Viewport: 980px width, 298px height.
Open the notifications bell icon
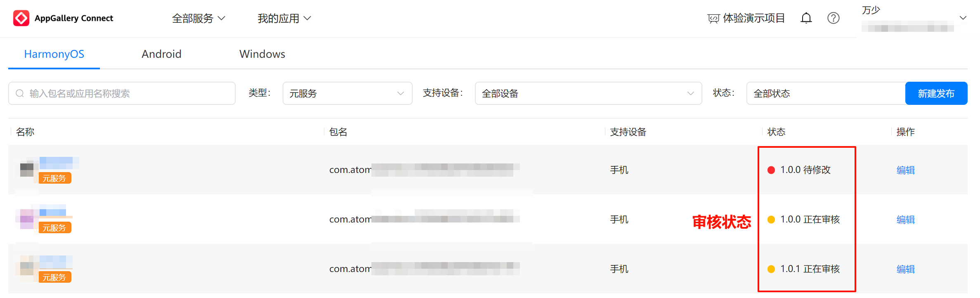click(x=806, y=18)
